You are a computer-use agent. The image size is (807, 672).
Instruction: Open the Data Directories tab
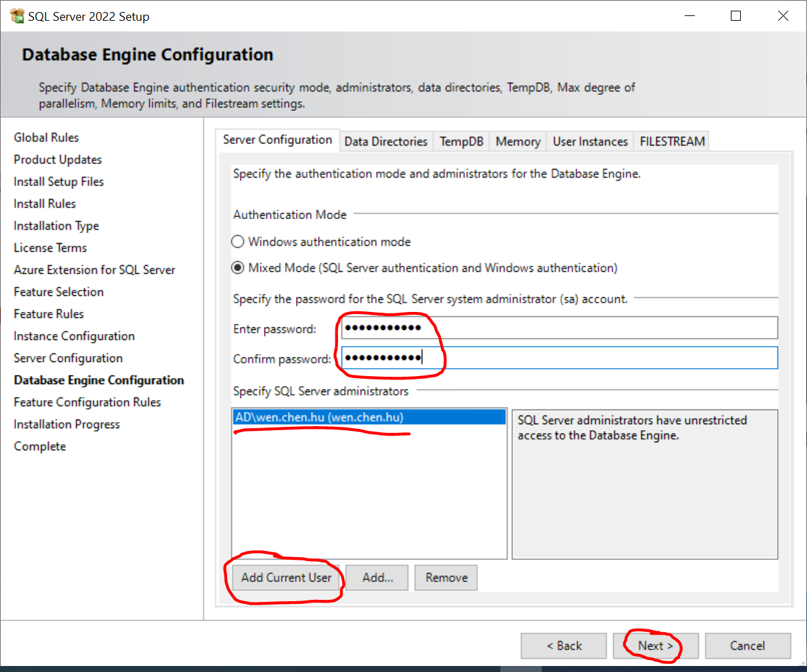pos(386,142)
